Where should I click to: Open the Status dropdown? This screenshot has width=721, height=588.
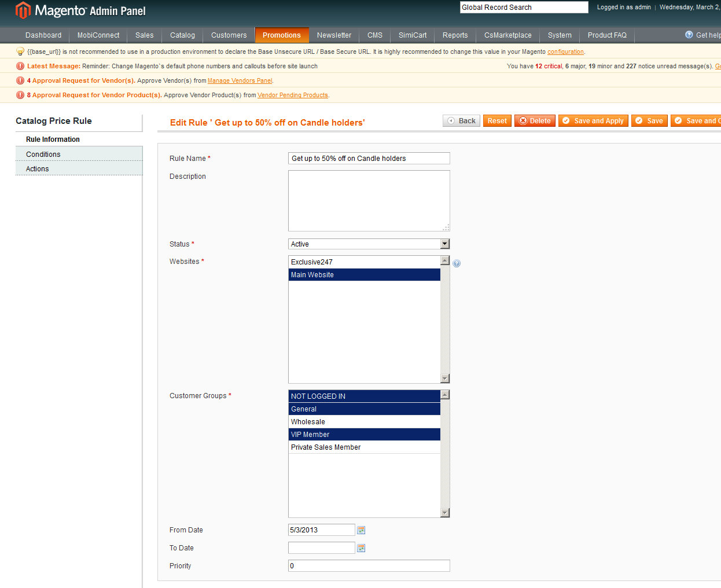[369, 244]
